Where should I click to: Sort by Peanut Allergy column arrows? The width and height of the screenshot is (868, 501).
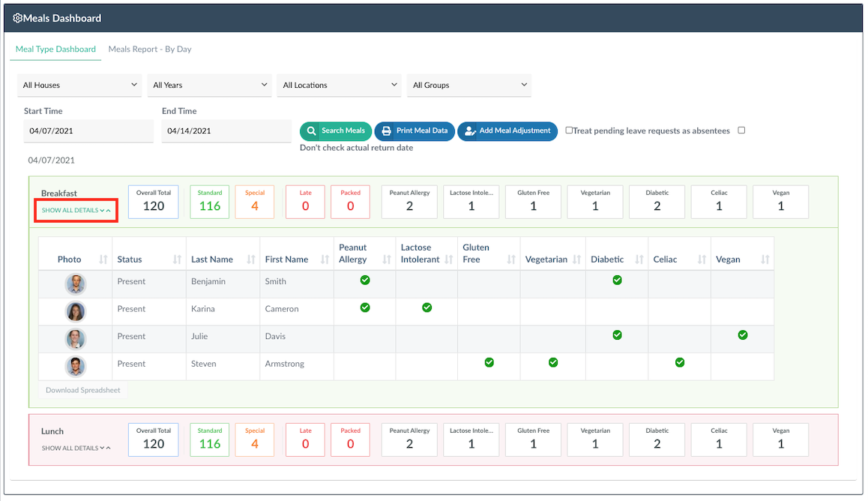tap(387, 259)
